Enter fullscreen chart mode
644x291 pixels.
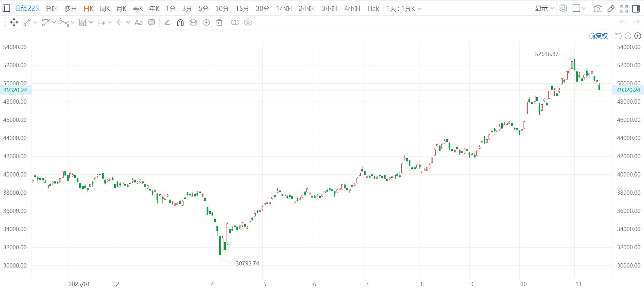(x=624, y=9)
